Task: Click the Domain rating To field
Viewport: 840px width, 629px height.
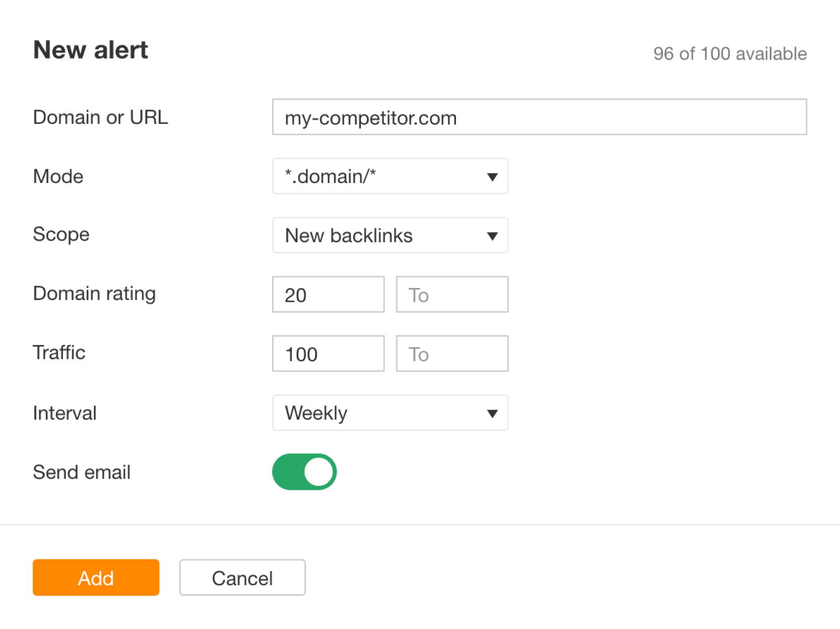Action: pos(452,294)
